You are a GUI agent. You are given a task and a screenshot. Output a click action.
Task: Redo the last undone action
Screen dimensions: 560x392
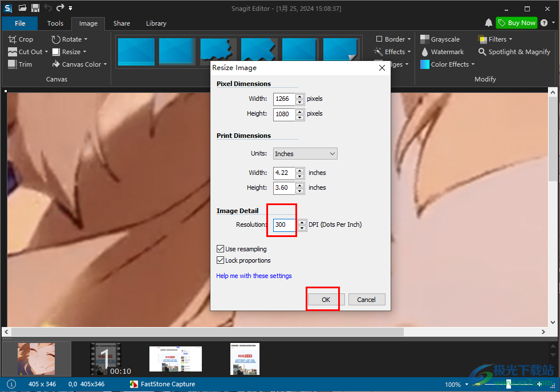[60, 7]
